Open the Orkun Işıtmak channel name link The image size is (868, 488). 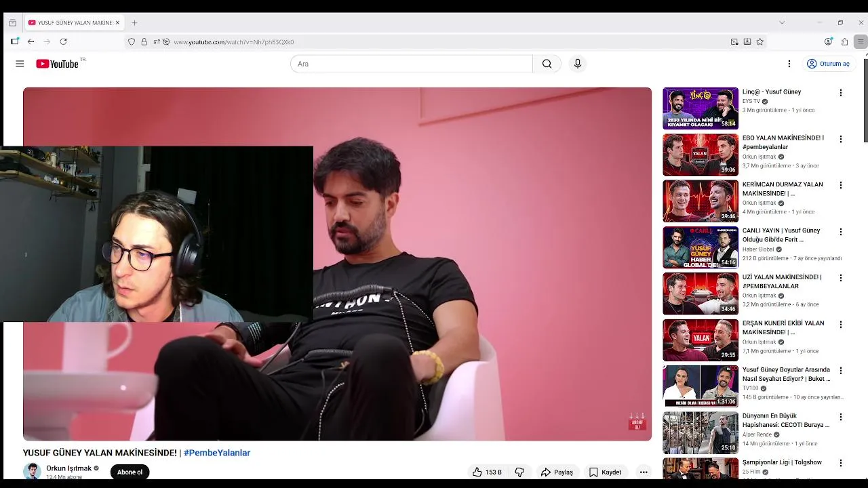[x=68, y=468]
